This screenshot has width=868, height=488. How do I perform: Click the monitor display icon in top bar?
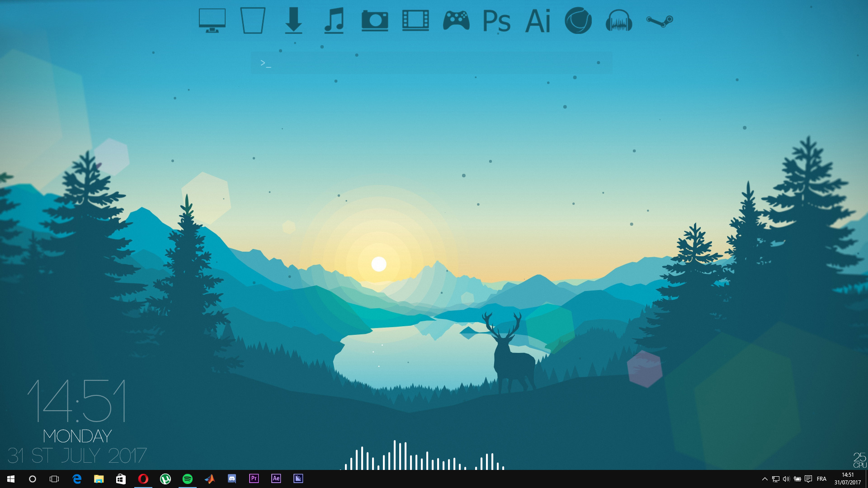(x=211, y=20)
